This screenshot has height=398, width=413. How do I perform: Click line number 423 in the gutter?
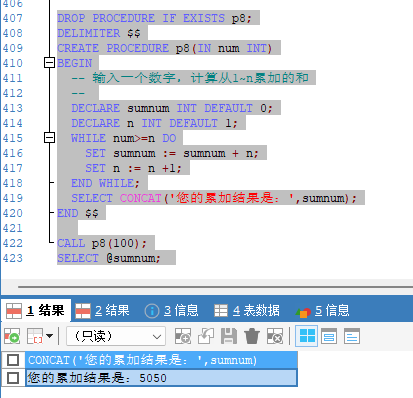click(x=13, y=258)
